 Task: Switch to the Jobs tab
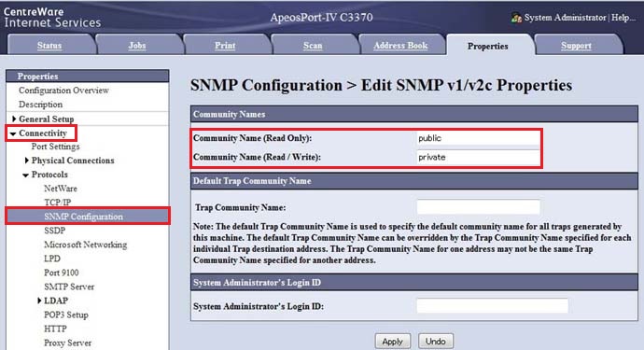(x=137, y=46)
